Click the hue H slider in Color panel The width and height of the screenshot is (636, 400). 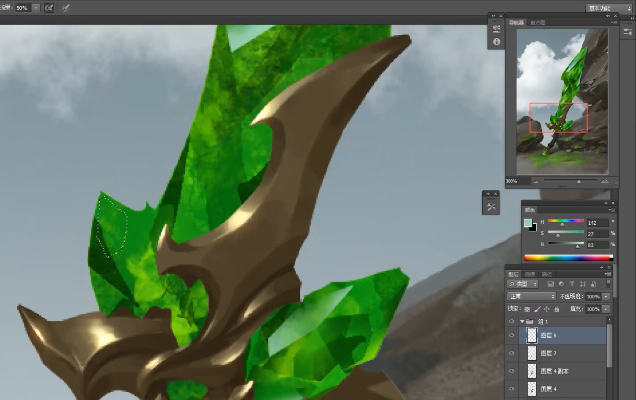tap(566, 220)
